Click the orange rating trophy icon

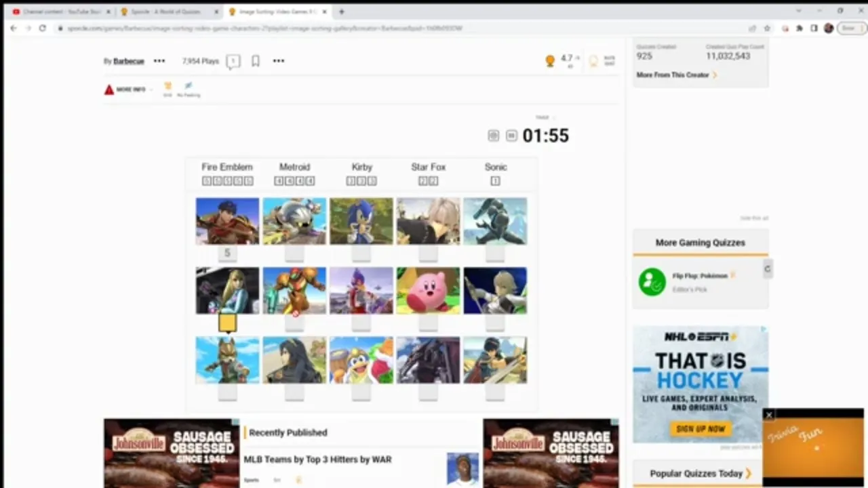point(550,60)
